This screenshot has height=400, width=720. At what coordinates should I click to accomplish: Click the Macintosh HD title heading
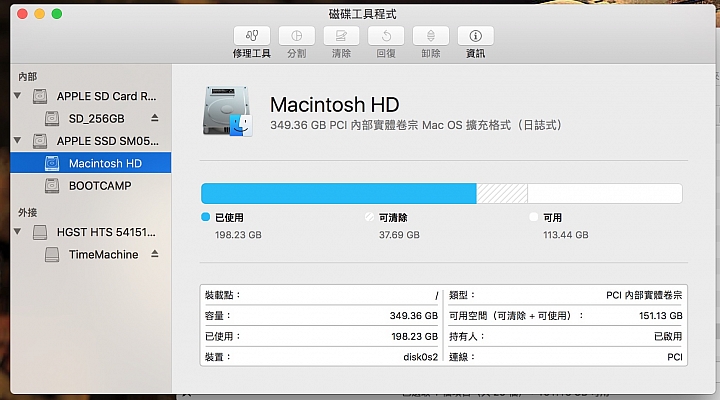[x=335, y=105]
